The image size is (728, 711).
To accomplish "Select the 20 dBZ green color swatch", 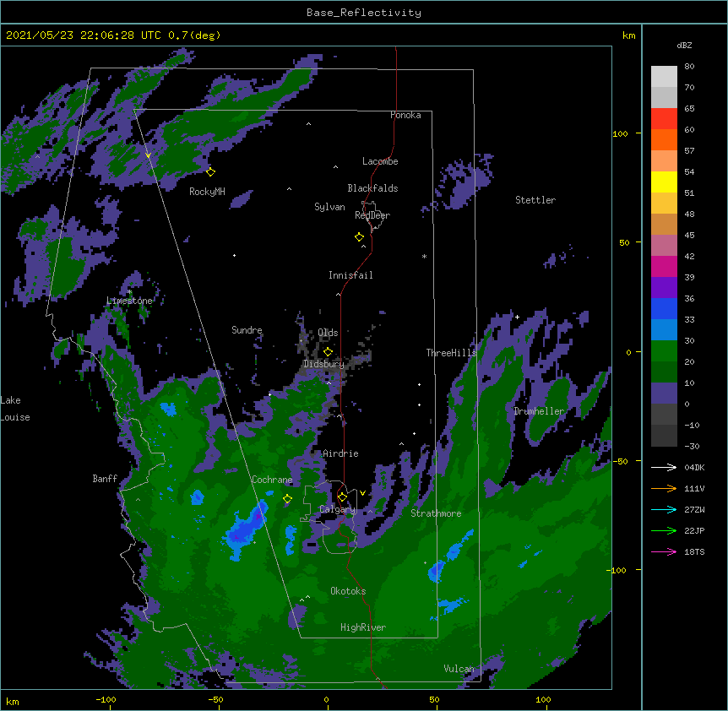I will tap(664, 372).
